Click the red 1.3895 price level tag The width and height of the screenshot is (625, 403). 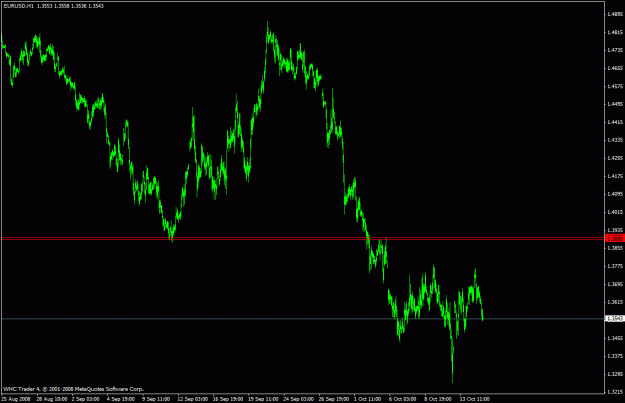pyautogui.click(x=615, y=238)
